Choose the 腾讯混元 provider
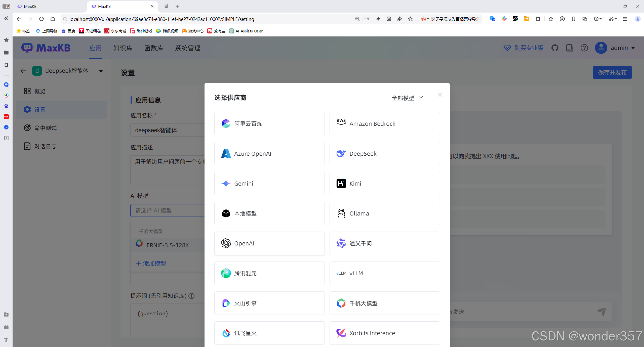Screen dimensions: 644x347 pos(269,273)
